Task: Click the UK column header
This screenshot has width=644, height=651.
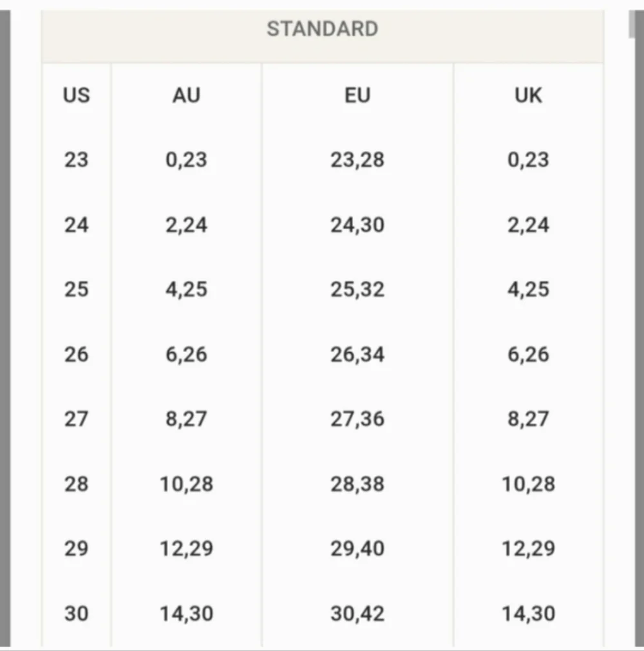Action: [x=528, y=96]
